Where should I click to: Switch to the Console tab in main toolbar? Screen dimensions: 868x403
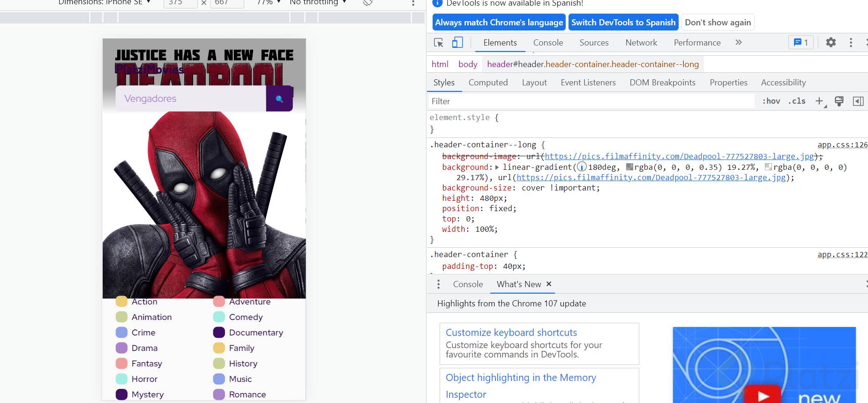(x=548, y=43)
